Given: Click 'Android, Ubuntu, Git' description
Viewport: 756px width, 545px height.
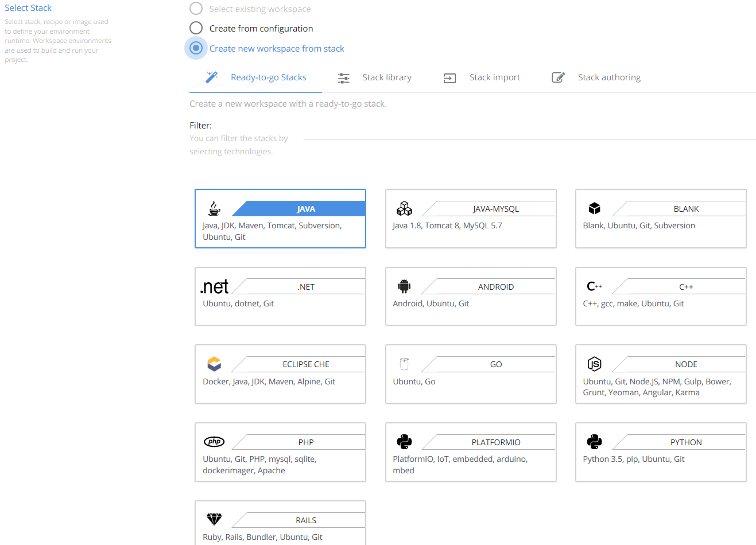Looking at the screenshot, I should [x=431, y=303].
